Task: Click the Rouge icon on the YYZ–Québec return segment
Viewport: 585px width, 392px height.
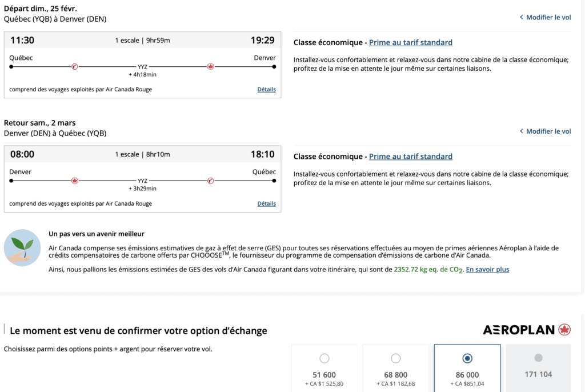Action: (x=210, y=181)
